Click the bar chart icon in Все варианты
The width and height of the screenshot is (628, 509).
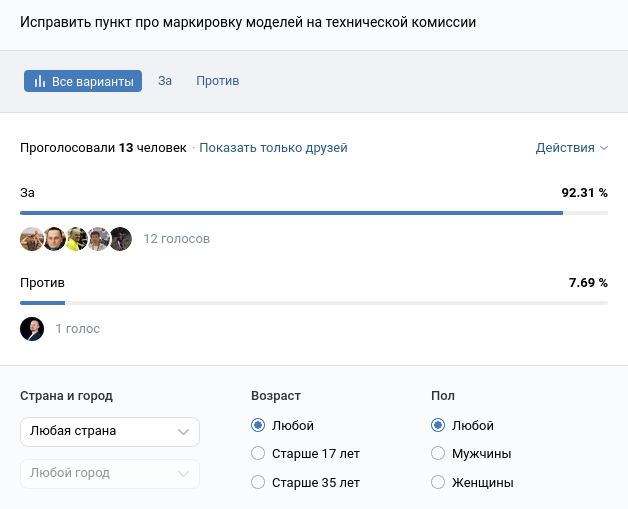[40, 81]
